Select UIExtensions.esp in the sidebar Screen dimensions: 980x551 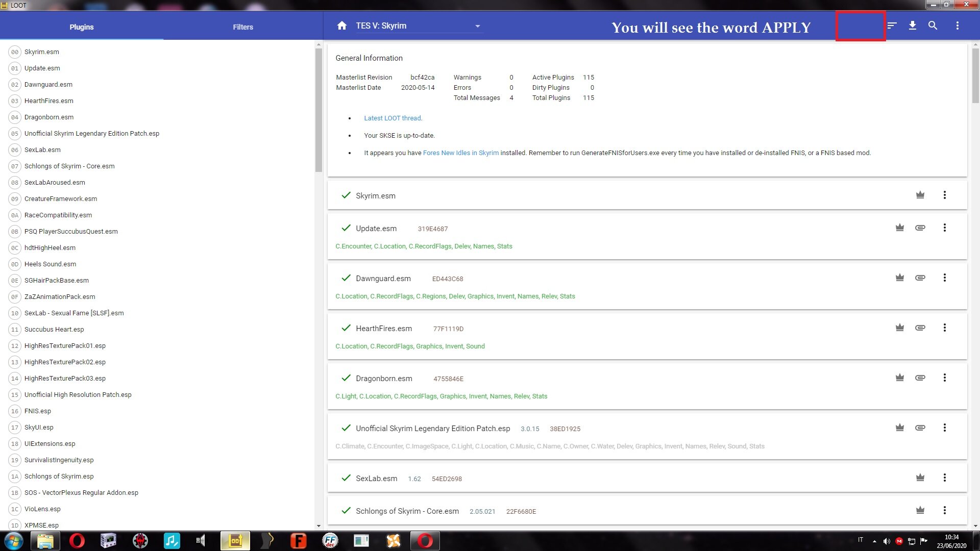coord(158,443)
